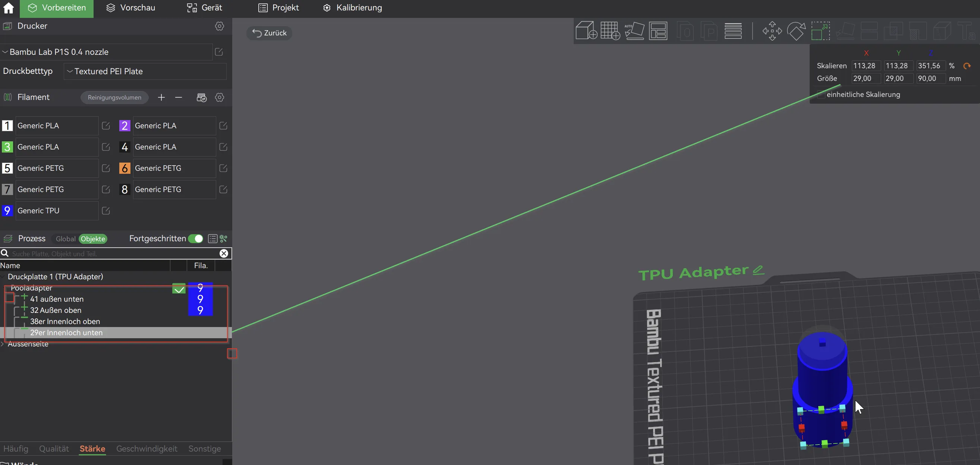The width and height of the screenshot is (980, 465).
Task: Select the Cut tool
Action: tap(869, 31)
